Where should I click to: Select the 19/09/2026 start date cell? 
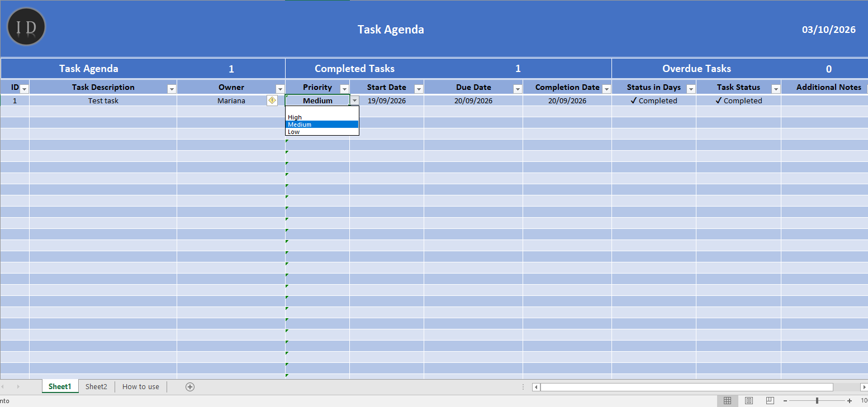point(387,101)
